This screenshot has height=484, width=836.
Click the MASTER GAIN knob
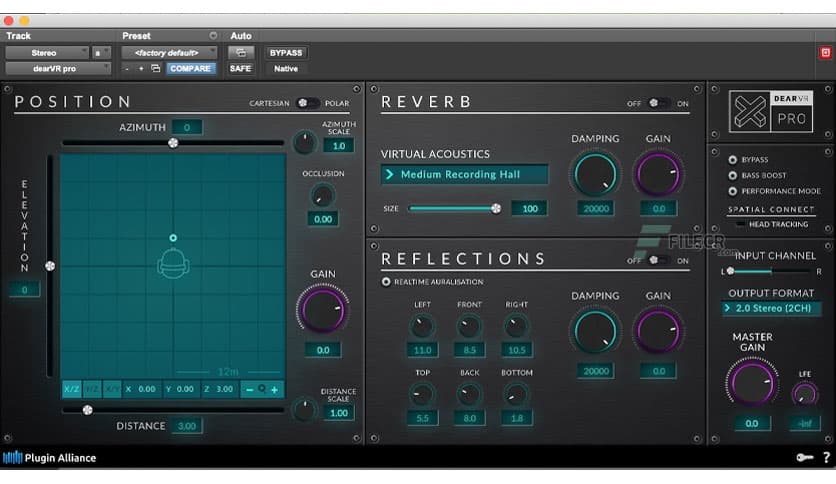click(x=752, y=383)
